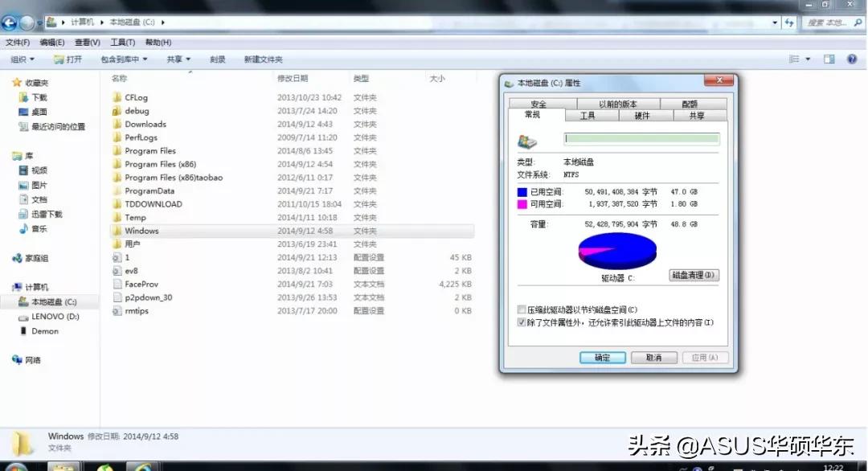
Task: Uncheck the drive file indexing checkbox
Action: [522, 322]
